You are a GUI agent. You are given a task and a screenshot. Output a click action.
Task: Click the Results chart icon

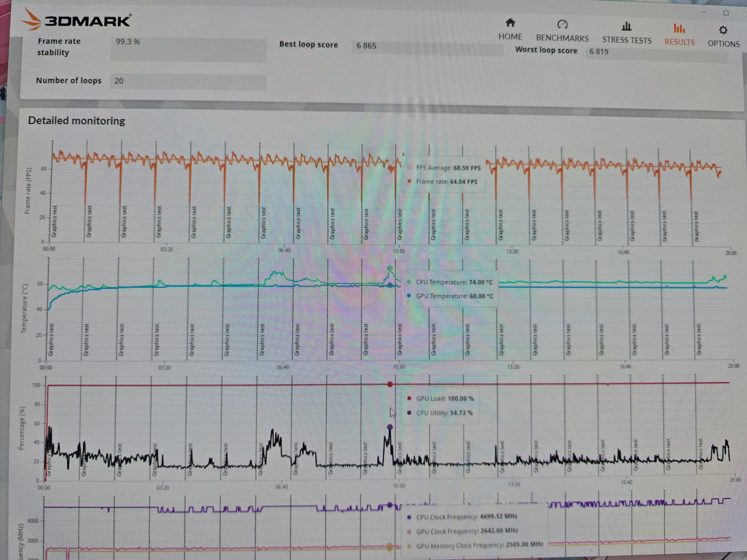679,28
